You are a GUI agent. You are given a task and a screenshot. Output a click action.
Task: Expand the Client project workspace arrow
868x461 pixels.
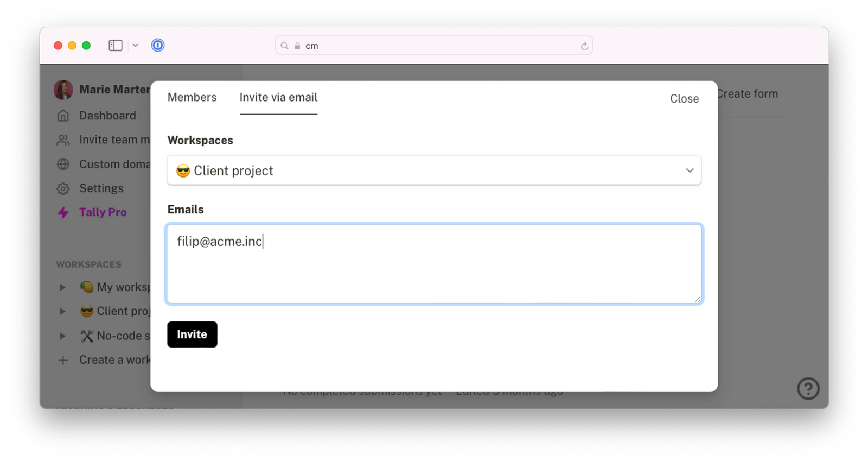tap(62, 311)
